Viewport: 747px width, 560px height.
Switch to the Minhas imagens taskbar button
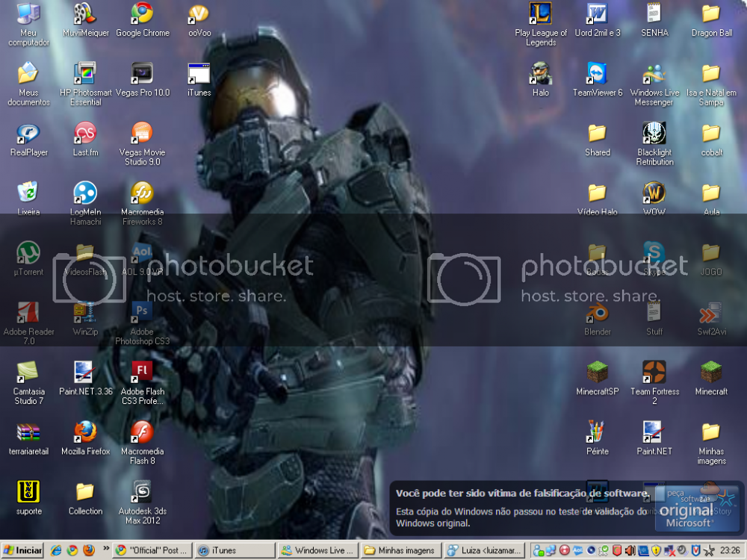point(401,550)
